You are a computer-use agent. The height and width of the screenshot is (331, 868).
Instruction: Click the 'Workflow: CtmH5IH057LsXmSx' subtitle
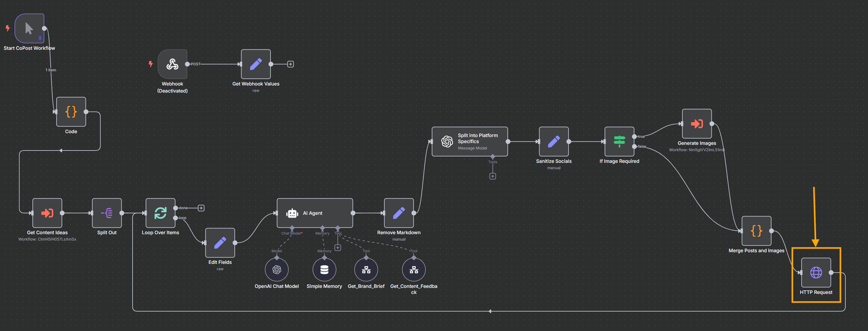pyautogui.click(x=47, y=239)
